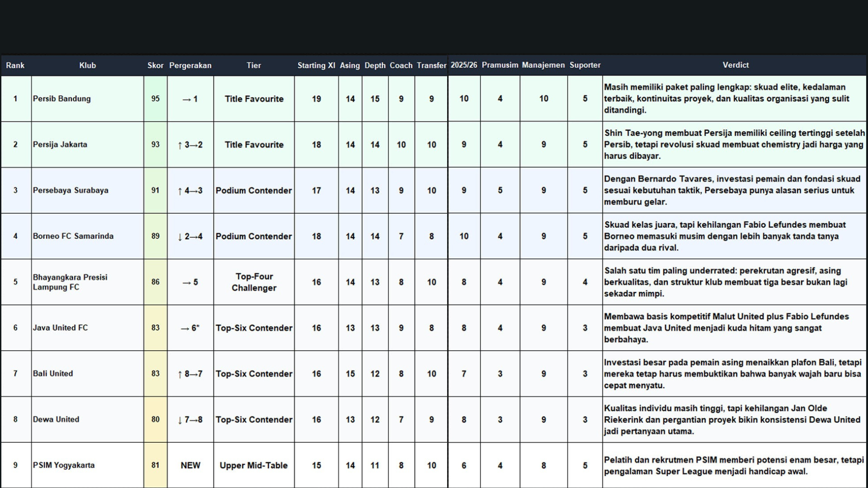Select the PSIM Yogyakarta club cell
This screenshot has height=488, width=868.
[88, 465]
